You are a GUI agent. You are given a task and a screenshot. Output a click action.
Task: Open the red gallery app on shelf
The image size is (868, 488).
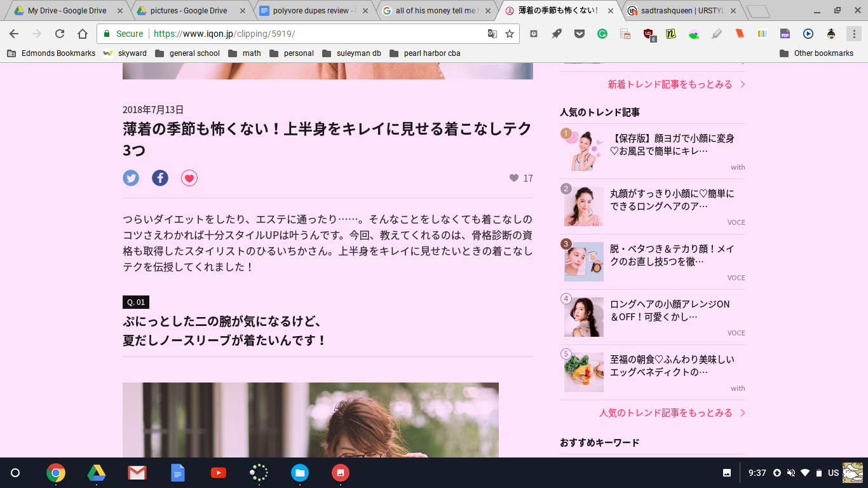pyautogui.click(x=341, y=473)
